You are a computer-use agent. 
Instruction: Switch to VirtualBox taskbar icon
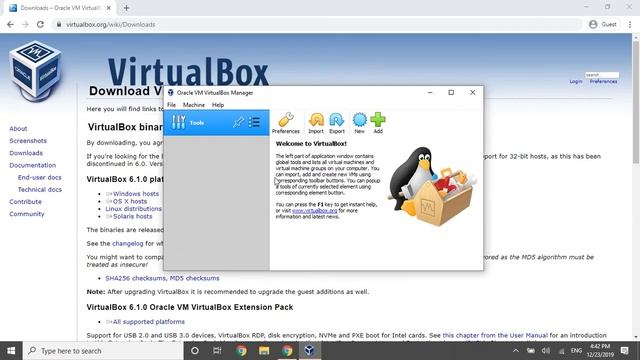tap(309, 351)
